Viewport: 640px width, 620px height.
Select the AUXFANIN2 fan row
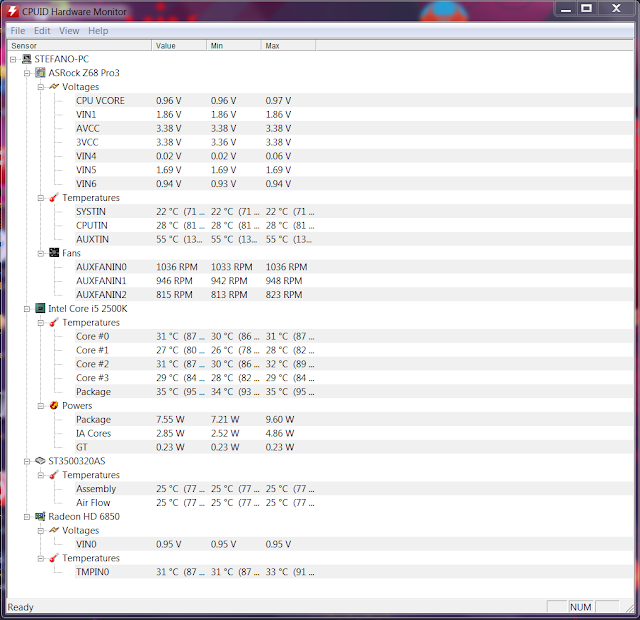point(354,295)
